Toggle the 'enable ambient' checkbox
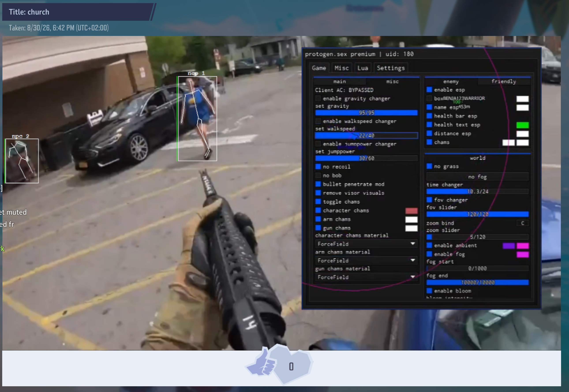This screenshot has width=569, height=392. click(429, 245)
